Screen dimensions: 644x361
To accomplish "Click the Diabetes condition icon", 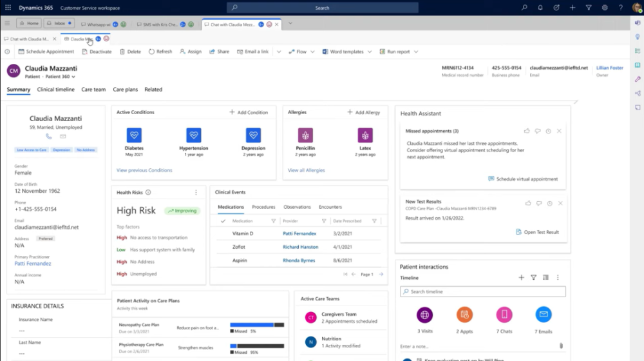I will pyautogui.click(x=134, y=135).
